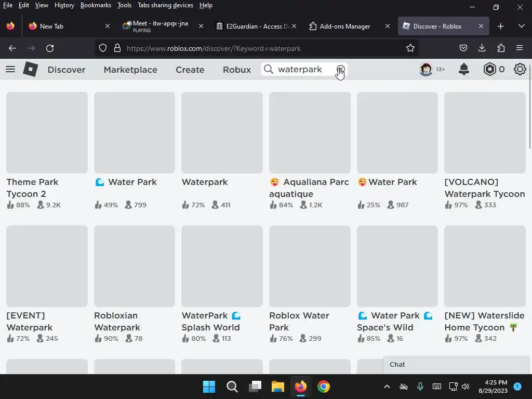
Task: Open the Robux balance icon
Action: 489,69
